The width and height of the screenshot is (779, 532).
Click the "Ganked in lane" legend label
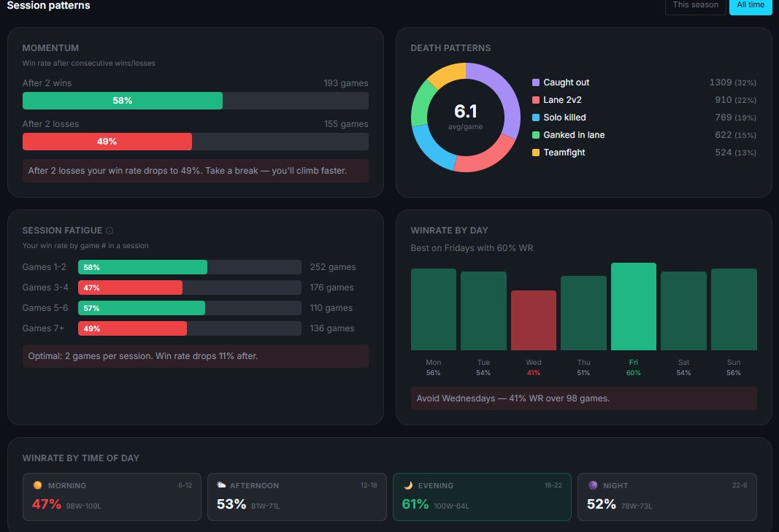(x=574, y=135)
